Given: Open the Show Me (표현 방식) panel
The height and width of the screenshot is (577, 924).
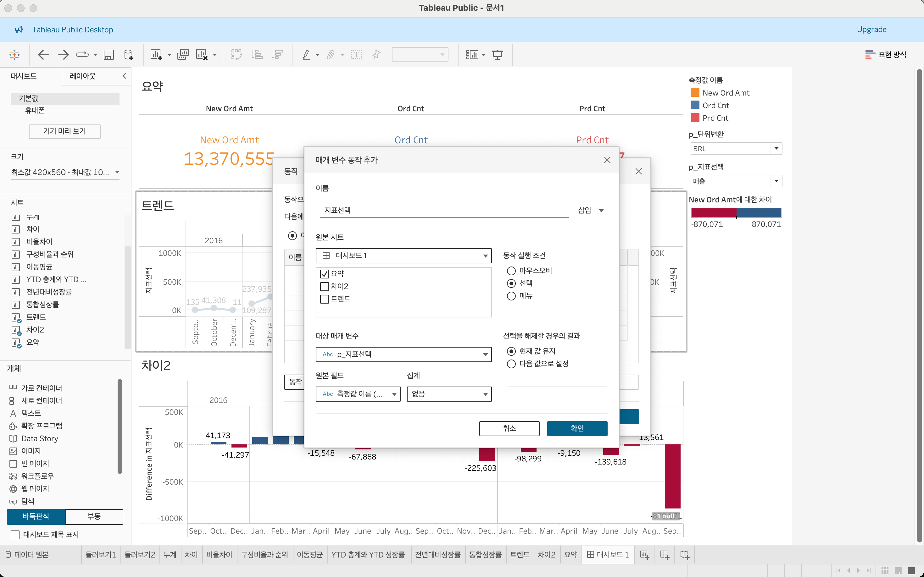Looking at the screenshot, I should 885,55.
